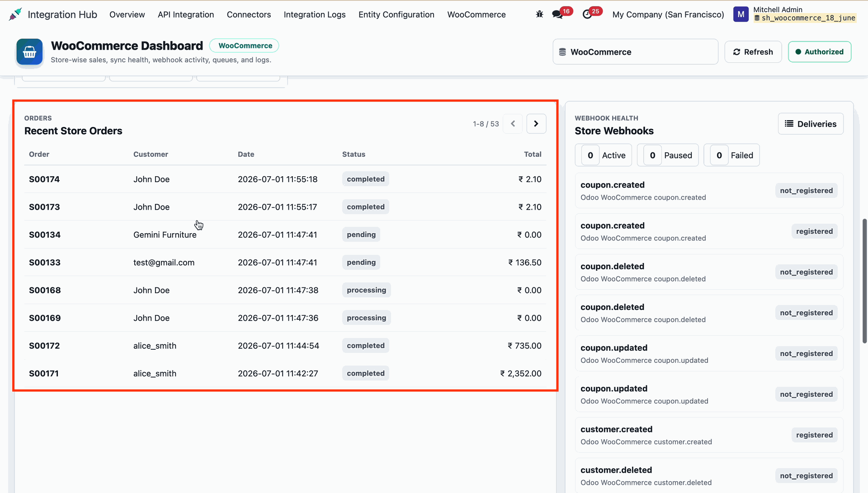Click customer Gemini Furniture
Image resolution: width=868 pixels, height=493 pixels.
point(165,235)
